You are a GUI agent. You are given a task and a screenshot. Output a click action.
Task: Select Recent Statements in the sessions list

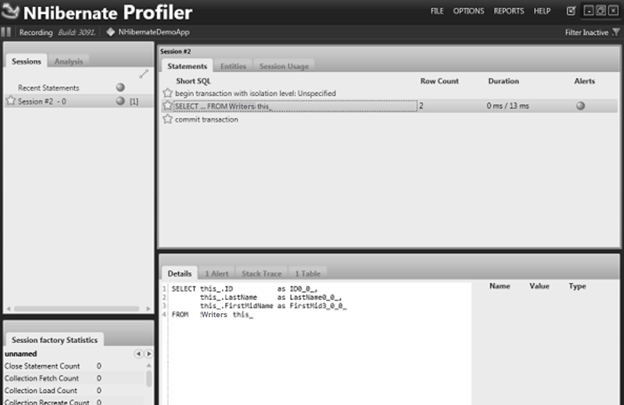click(x=48, y=88)
